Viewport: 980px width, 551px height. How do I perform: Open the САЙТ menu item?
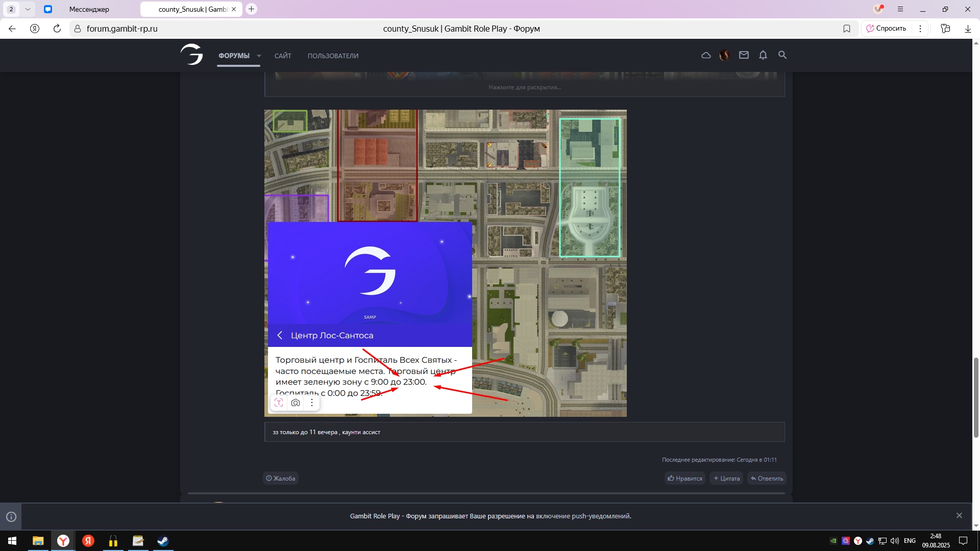tap(283, 56)
